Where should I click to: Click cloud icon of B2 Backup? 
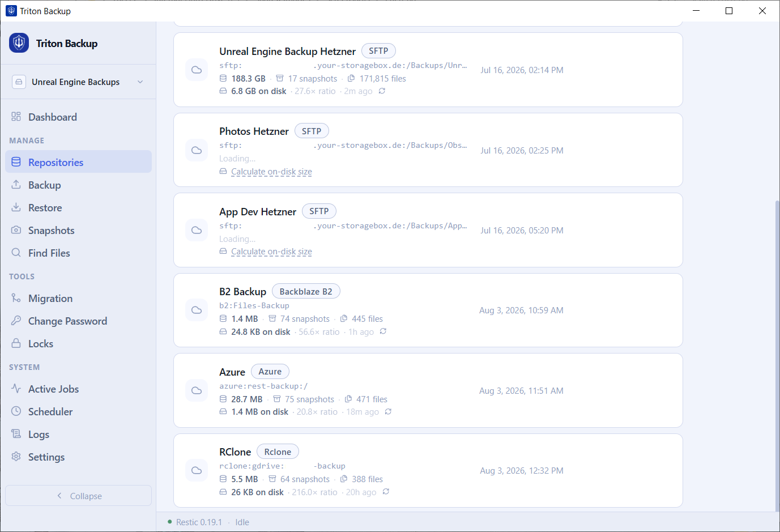tap(197, 310)
